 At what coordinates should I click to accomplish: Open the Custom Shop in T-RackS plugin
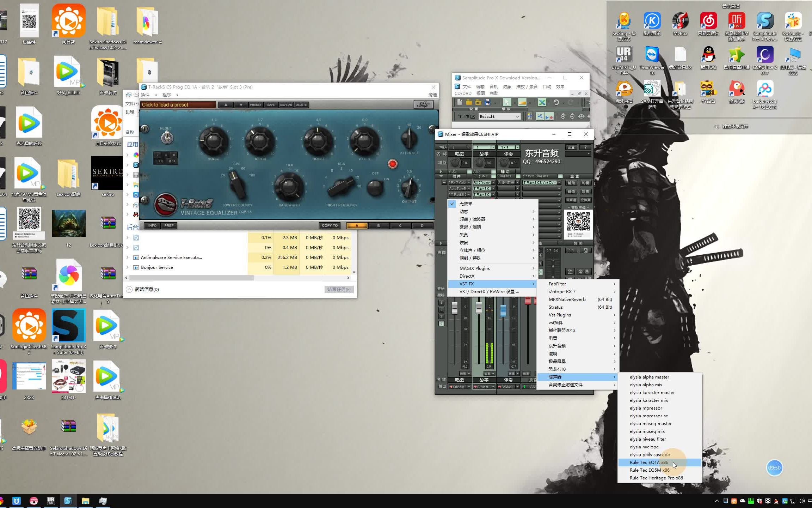coord(423,104)
